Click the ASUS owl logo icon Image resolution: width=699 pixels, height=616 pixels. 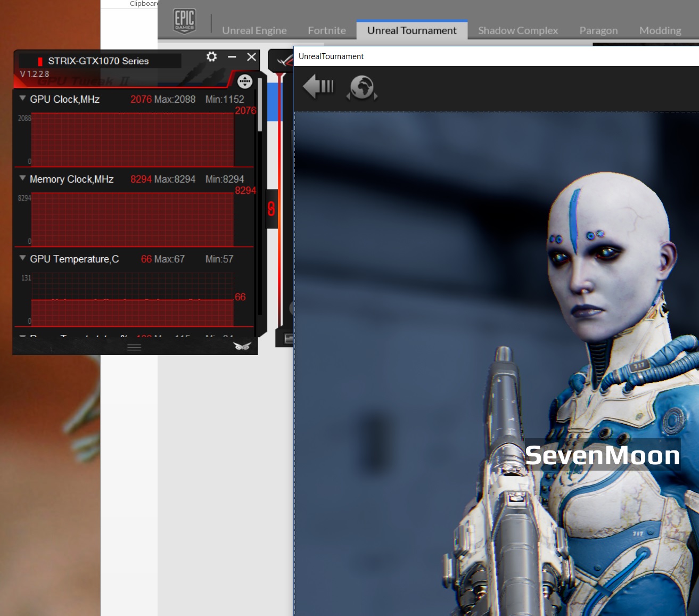[x=242, y=346]
